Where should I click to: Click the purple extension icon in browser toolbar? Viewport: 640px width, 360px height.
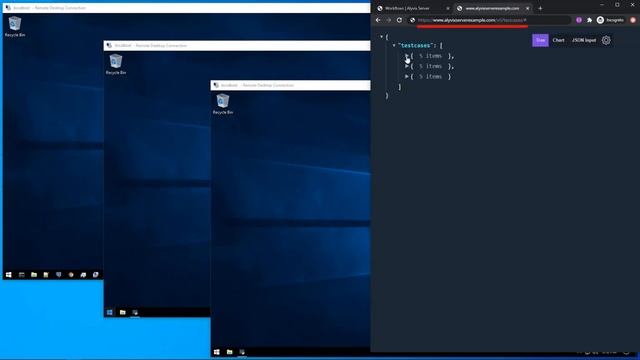point(579,20)
